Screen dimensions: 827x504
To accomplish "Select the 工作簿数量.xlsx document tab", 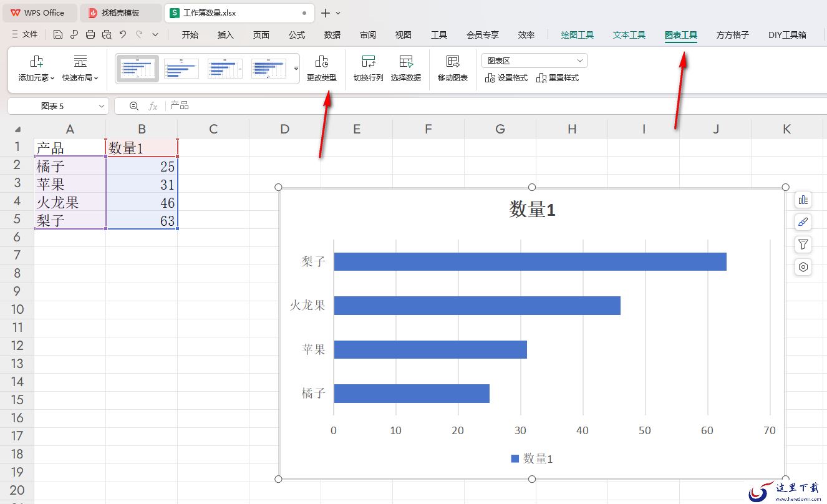I will pyautogui.click(x=239, y=12).
